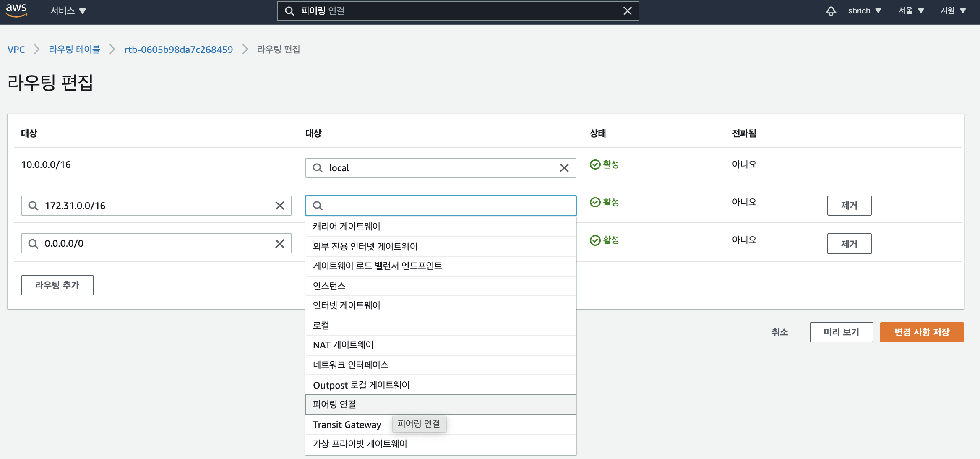The image size is (980, 459).
Task: Click the 라우팅 추가 button
Action: (x=57, y=285)
